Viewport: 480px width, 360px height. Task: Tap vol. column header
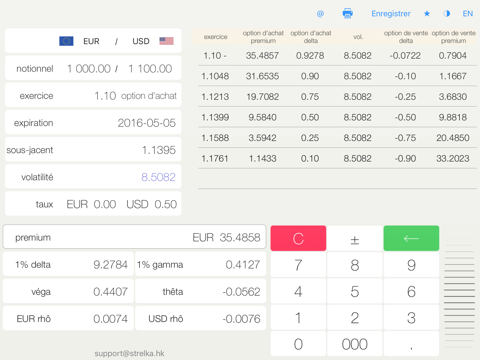(x=358, y=37)
